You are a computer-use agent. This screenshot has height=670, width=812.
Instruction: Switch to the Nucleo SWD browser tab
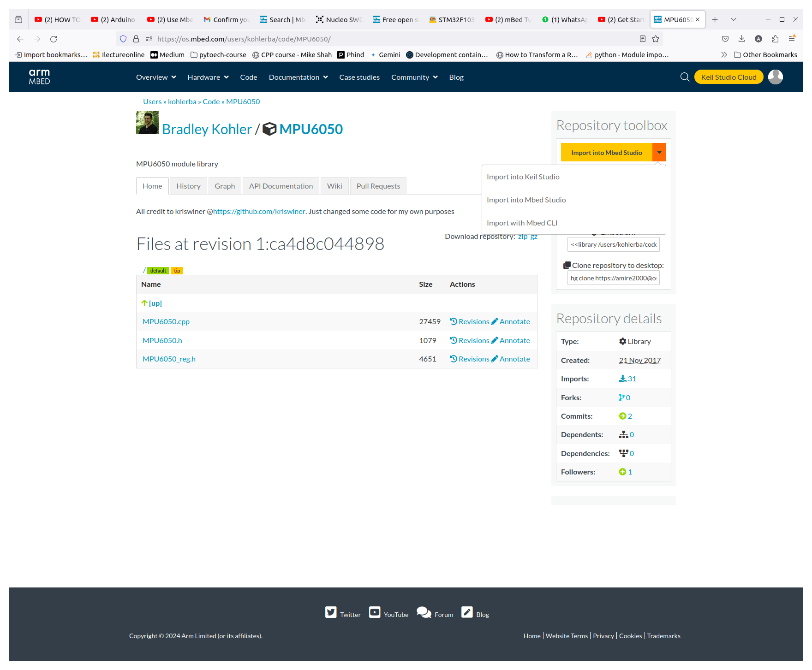tap(339, 19)
